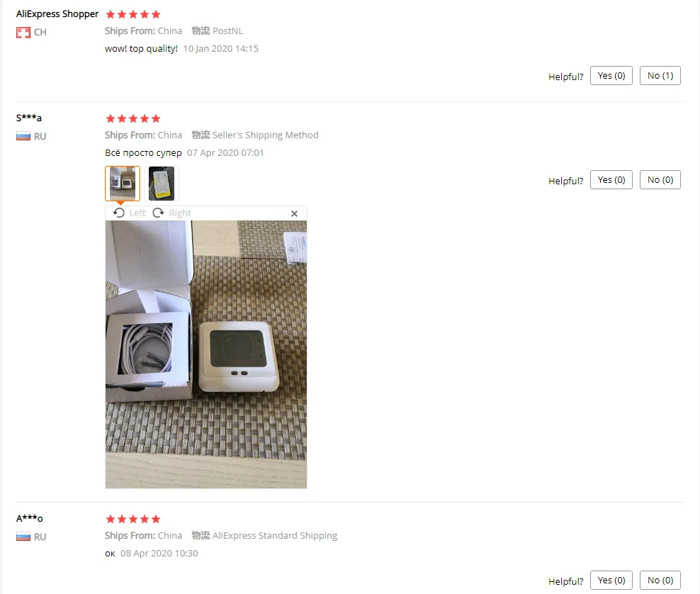The height and width of the screenshot is (594, 700).
Task: Click the Russian flag beside S***a's RU
Action: (x=23, y=136)
